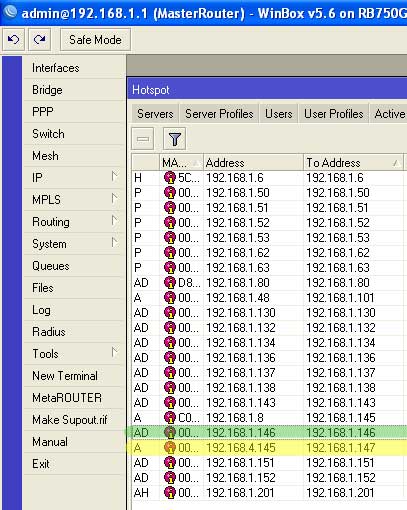
Task: Select host icon for 192.168.1.143 row
Action: [x=170, y=403]
